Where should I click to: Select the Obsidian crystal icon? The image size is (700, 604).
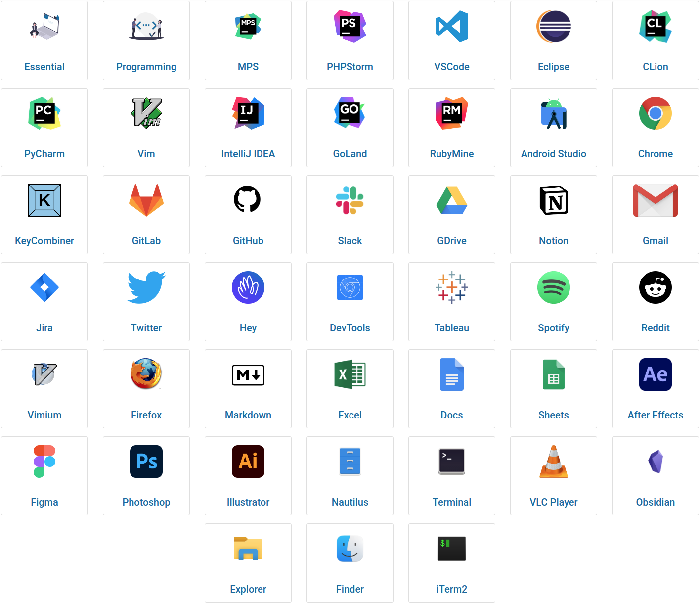point(656,462)
